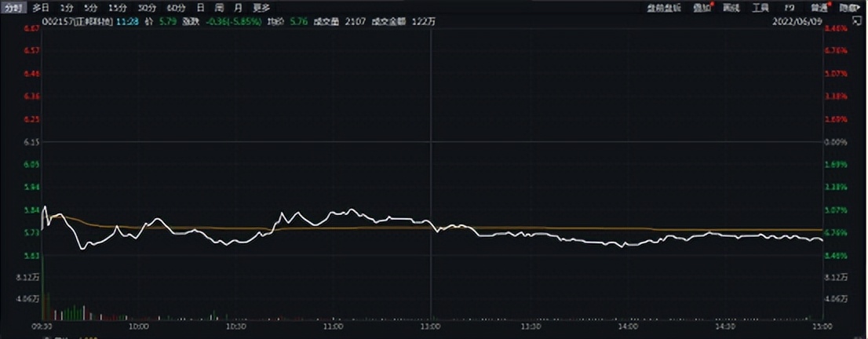Open the 工具 tools menu
Image resolution: width=868 pixels, height=339 pixels.
coord(760,8)
